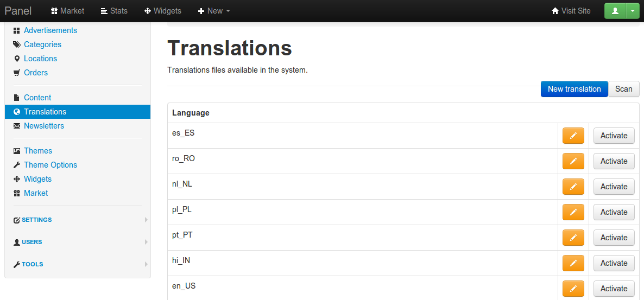Click the pencil edit icon for pl_PL
The image size is (644, 300).
coord(573,212)
